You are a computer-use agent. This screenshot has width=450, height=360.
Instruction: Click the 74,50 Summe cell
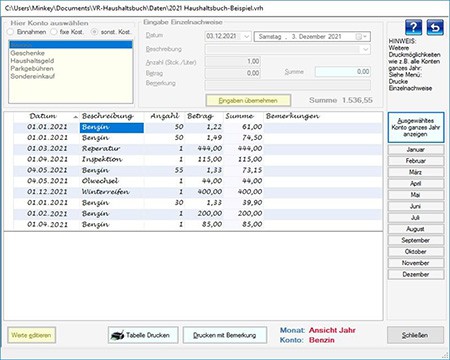(x=243, y=138)
